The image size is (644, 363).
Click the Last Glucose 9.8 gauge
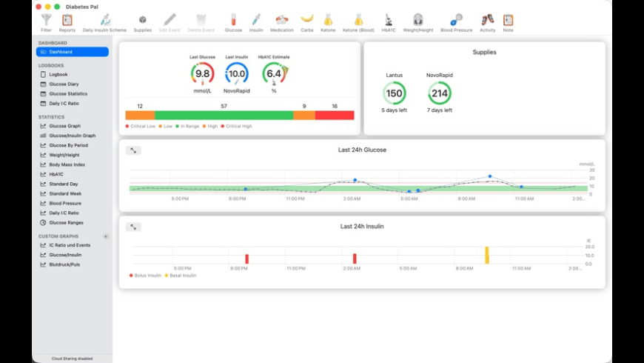pyautogui.click(x=203, y=74)
